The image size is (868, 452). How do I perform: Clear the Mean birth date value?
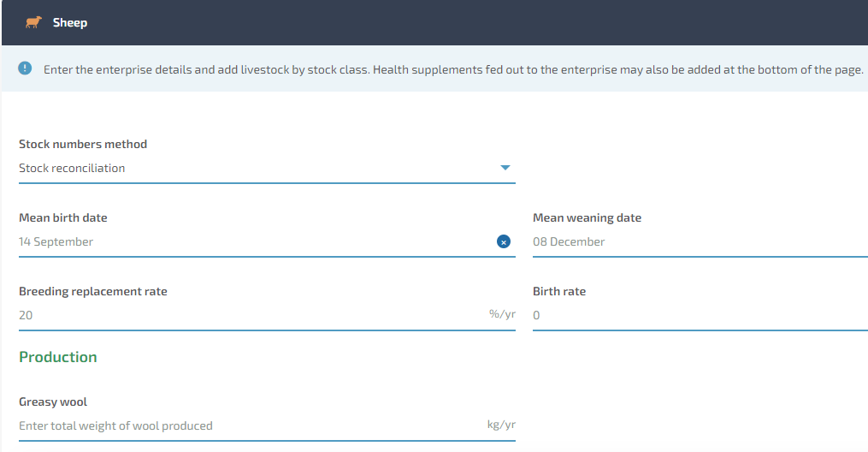503,242
